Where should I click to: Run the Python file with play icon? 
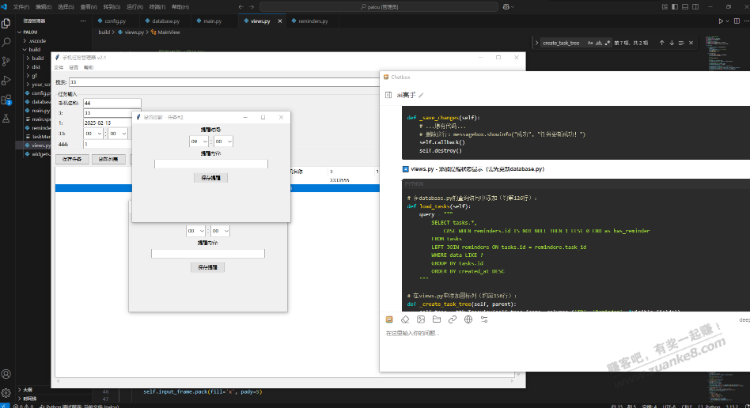click(720, 21)
